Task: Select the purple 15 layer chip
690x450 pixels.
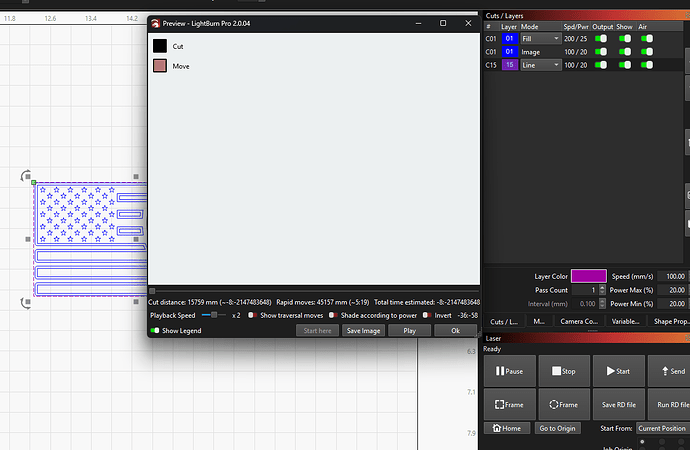Action: coord(510,65)
